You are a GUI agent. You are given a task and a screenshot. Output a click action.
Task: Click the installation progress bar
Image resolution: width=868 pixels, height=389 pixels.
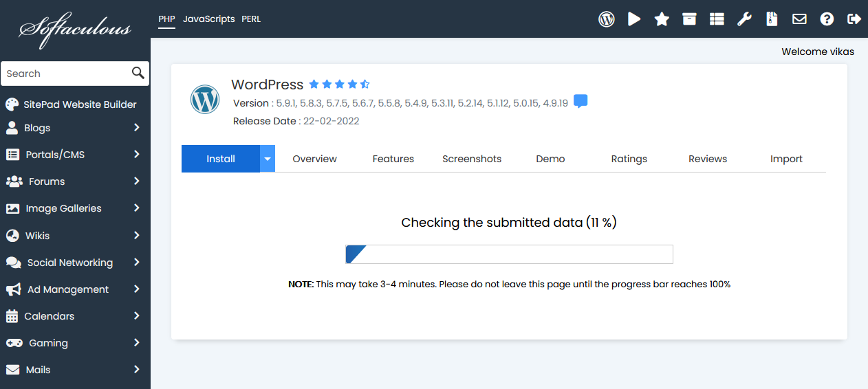point(509,254)
